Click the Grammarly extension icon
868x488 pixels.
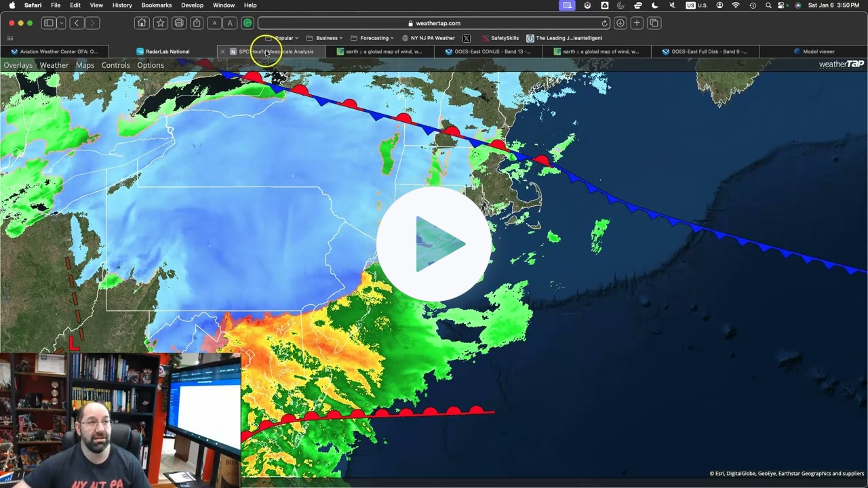pyautogui.click(x=248, y=23)
